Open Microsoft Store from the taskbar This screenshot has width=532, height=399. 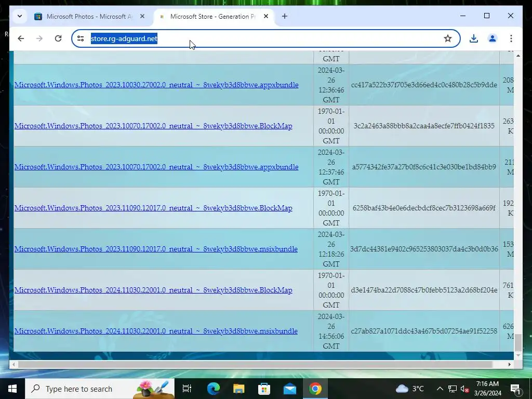(264, 389)
